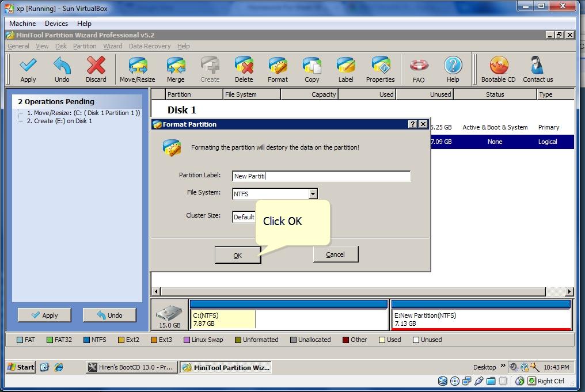View partition Properties via toolbar icon
This screenshot has width=585, height=392.
(x=380, y=69)
